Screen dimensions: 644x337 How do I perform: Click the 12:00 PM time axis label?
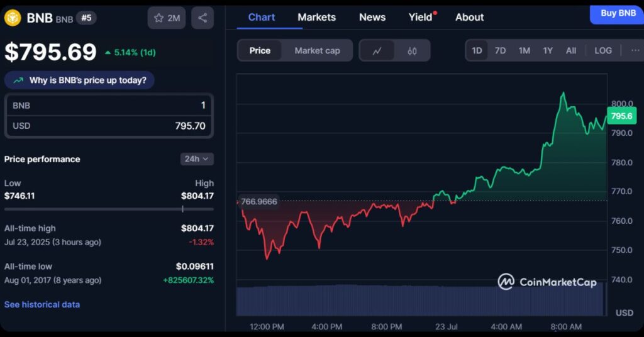[x=267, y=327]
